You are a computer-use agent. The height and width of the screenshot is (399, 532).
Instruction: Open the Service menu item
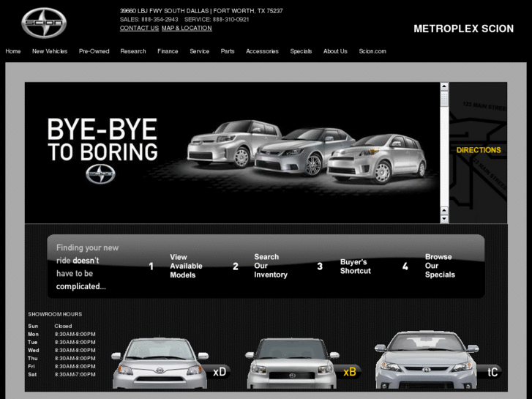click(200, 51)
